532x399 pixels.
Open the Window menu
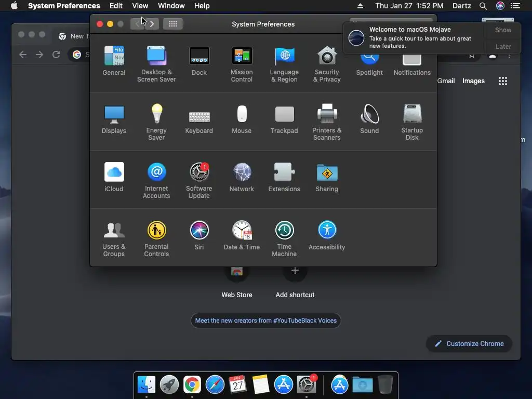pos(171,6)
